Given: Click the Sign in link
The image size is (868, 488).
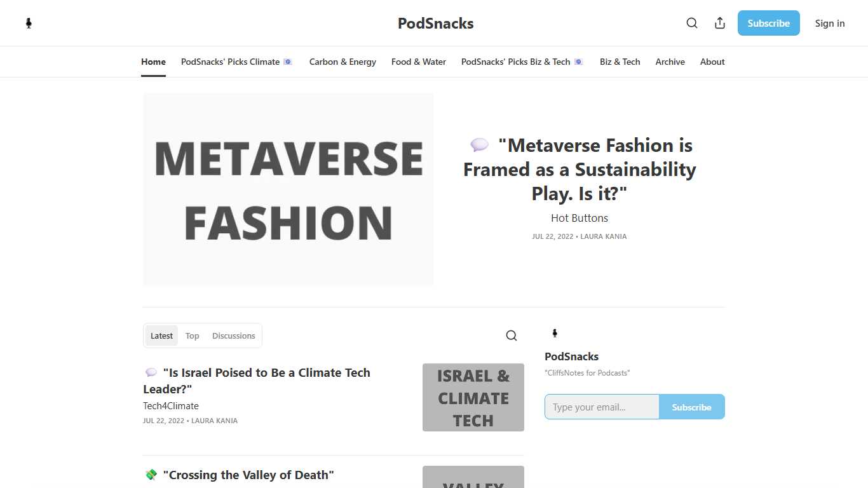Looking at the screenshot, I should [830, 23].
